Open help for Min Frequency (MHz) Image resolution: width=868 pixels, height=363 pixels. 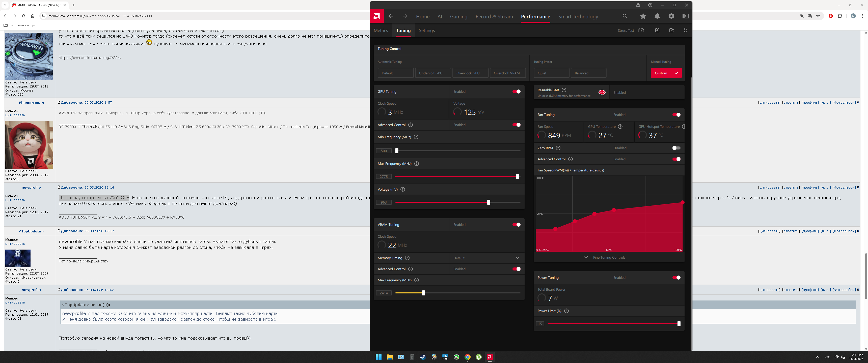pos(416,137)
